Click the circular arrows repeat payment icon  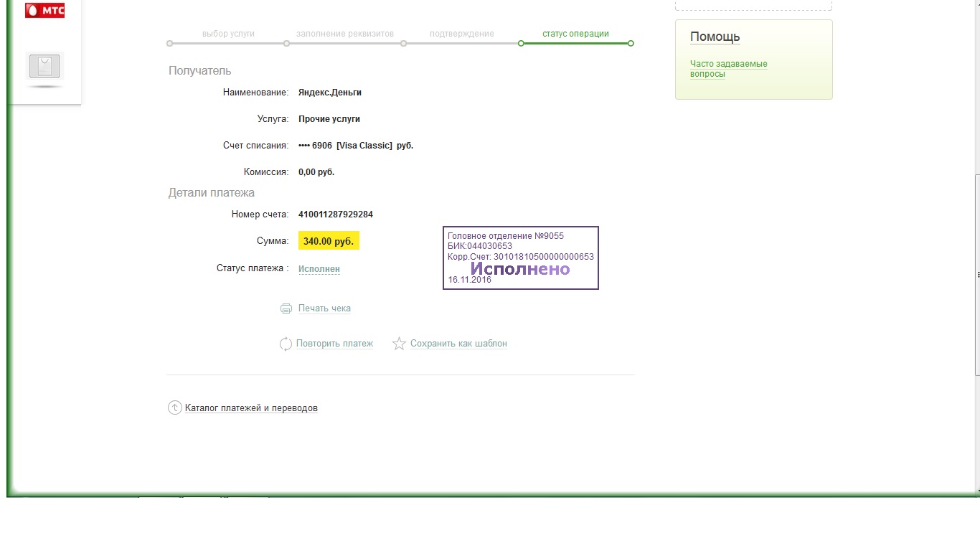click(286, 344)
